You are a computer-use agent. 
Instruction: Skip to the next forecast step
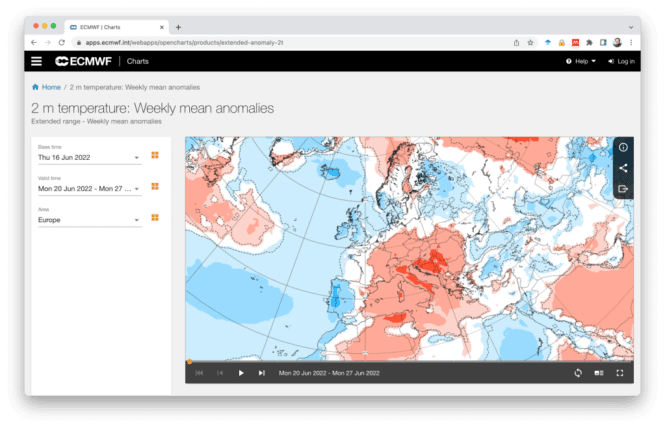coord(262,373)
